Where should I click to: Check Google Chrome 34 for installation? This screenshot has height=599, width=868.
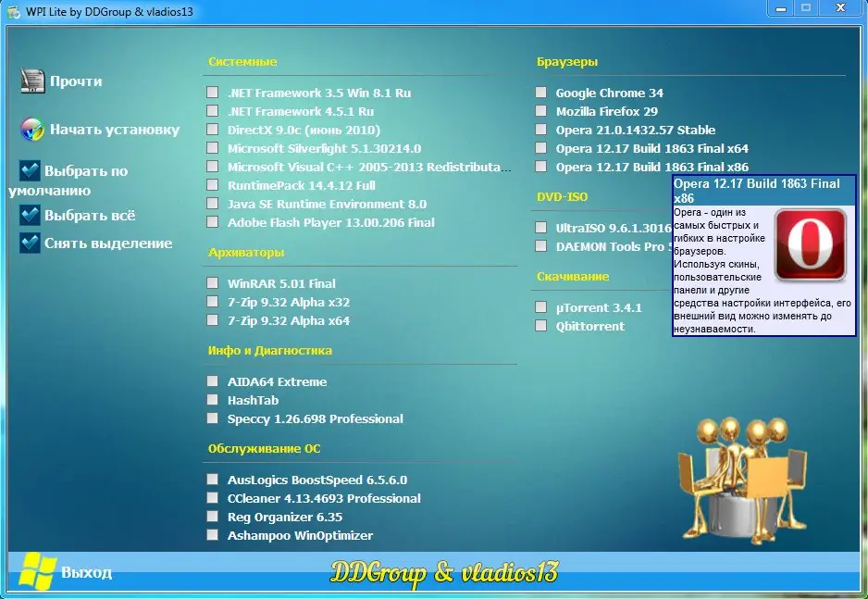(540, 93)
